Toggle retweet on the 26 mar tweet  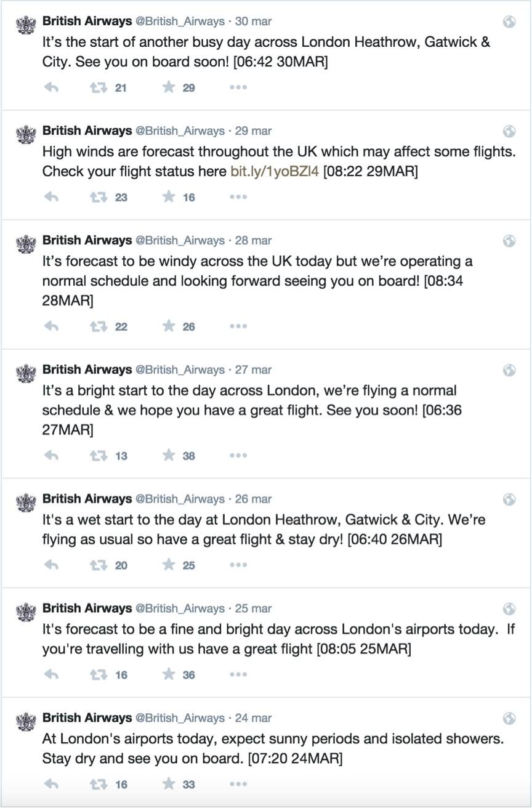click(98, 565)
